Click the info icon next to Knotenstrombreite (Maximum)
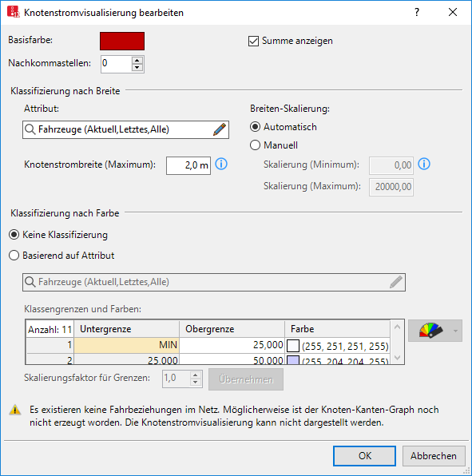The width and height of the screenshot is (472, 476). coord(221,165)
